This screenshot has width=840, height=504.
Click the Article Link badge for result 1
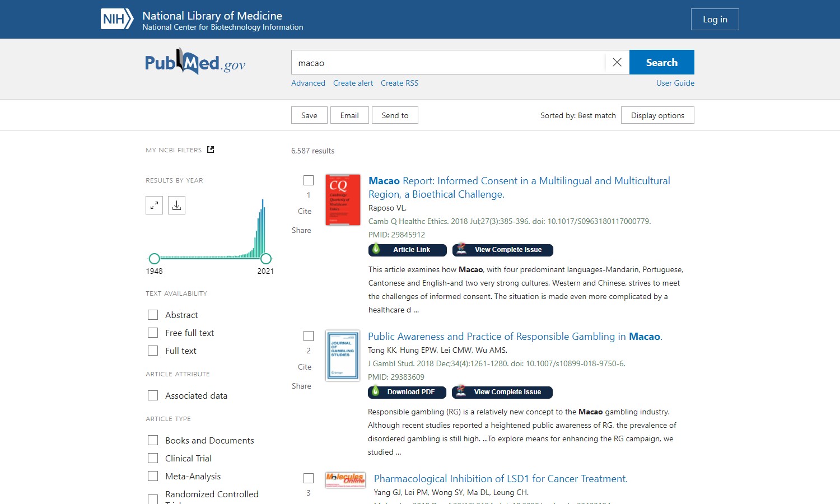[408, 250]
